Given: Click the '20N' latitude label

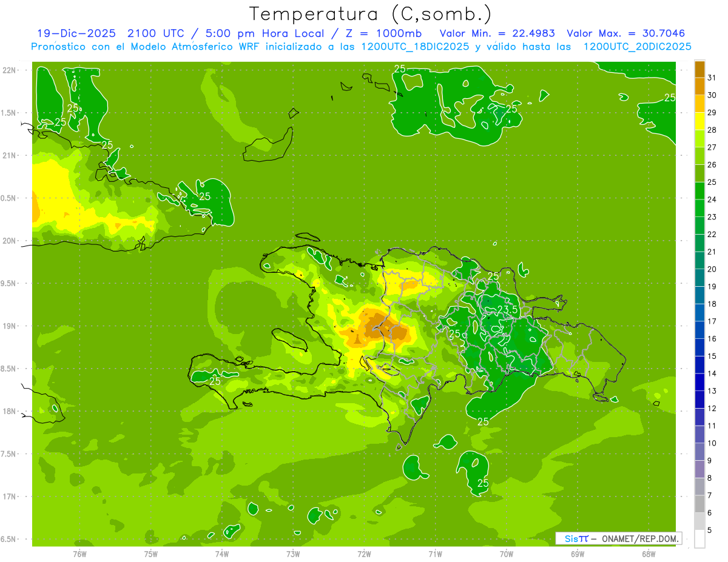Looking at the screenshot, I should tap(10, 241).
